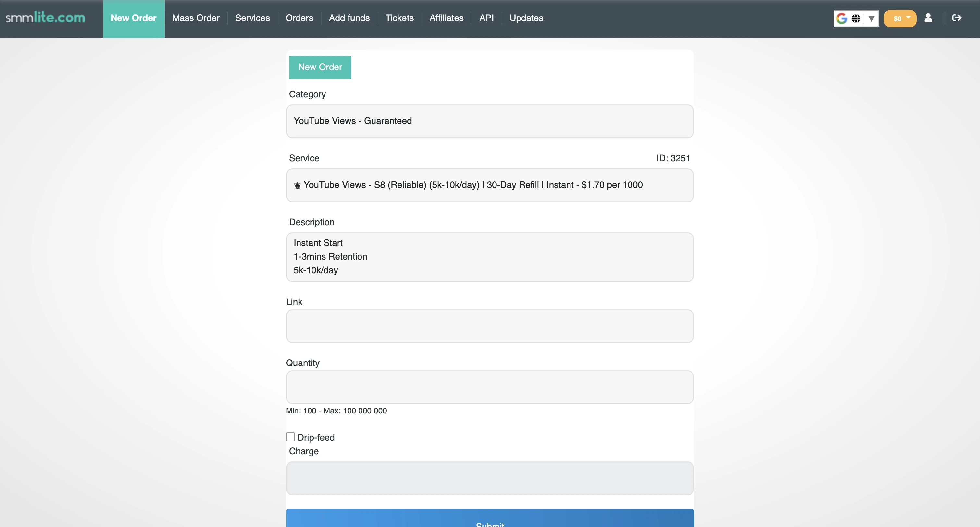Viewport: 980px width, 527px height.
Task: Open the user account profile icon
Action: (928, 18)
